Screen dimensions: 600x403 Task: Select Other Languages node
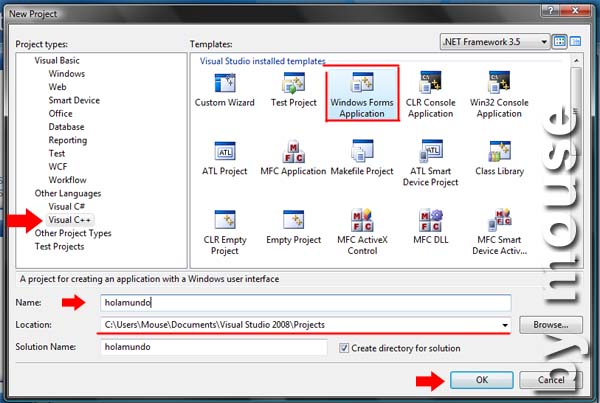(68, 193)
